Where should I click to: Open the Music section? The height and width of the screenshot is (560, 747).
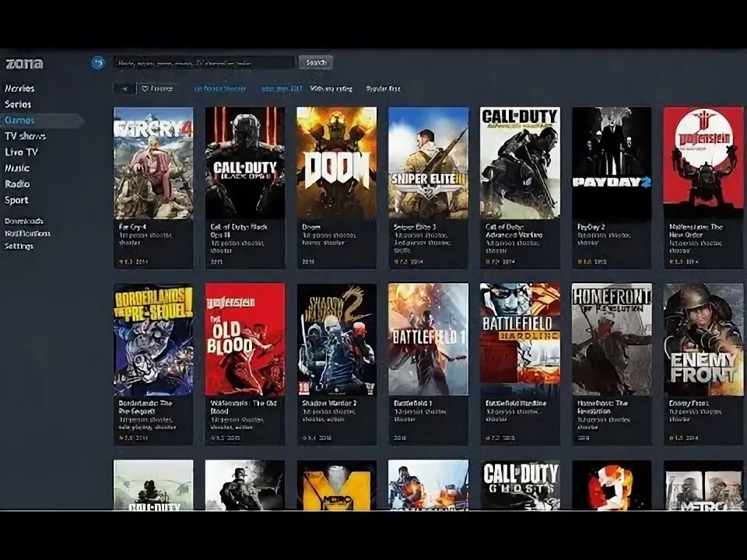[17, 168]
